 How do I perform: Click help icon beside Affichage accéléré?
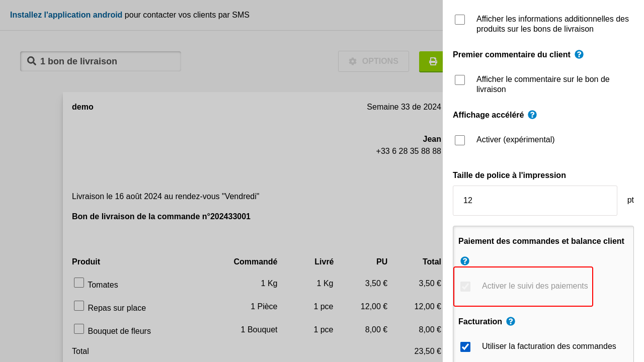[532, 115]
